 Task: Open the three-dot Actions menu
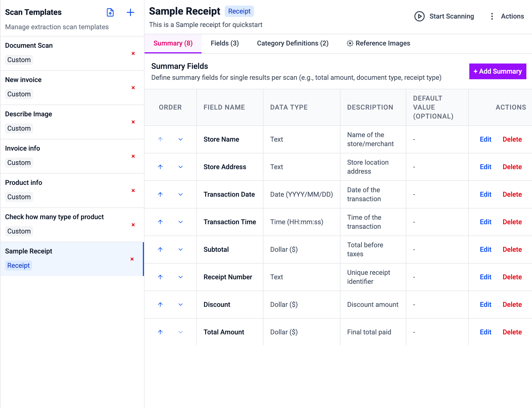point(492,16)
